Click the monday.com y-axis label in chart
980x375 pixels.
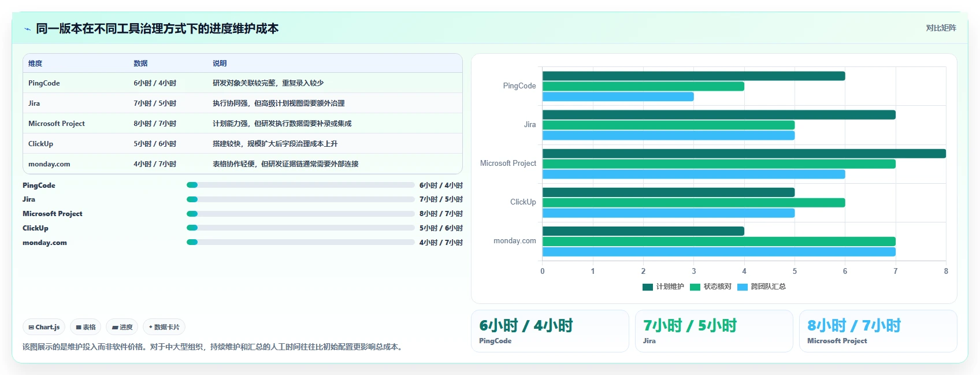tap(515, 241)
